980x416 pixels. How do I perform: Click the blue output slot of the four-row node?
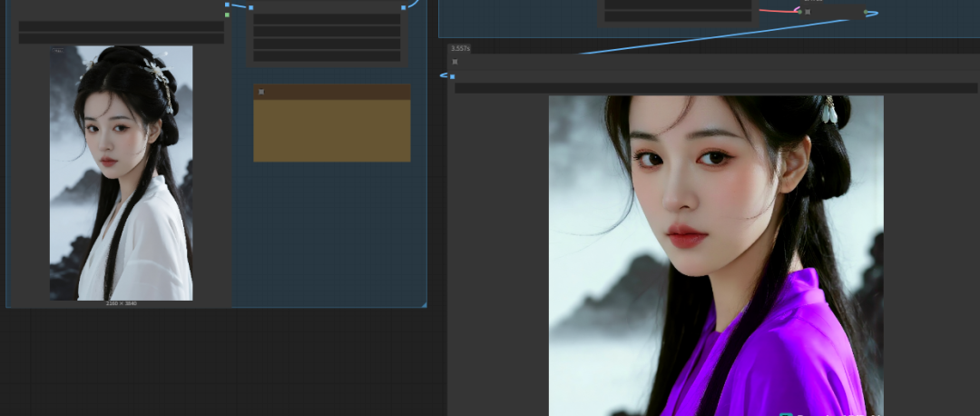pos(404,7)
